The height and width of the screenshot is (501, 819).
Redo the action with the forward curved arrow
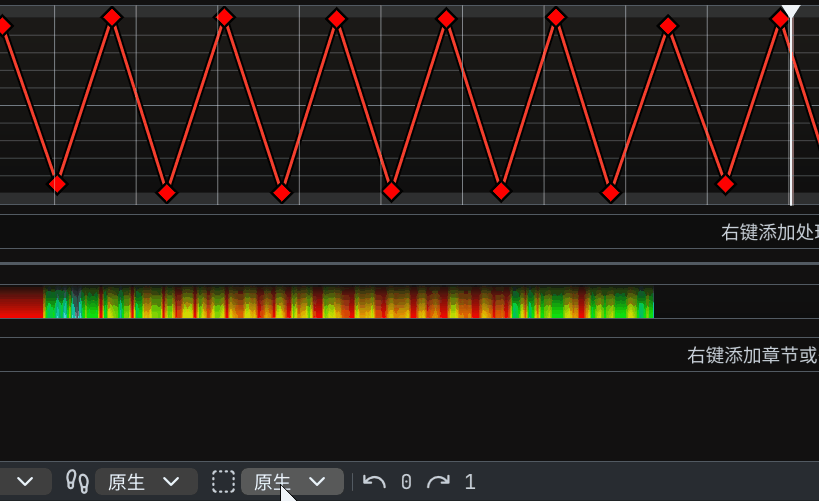pos(438,481)
